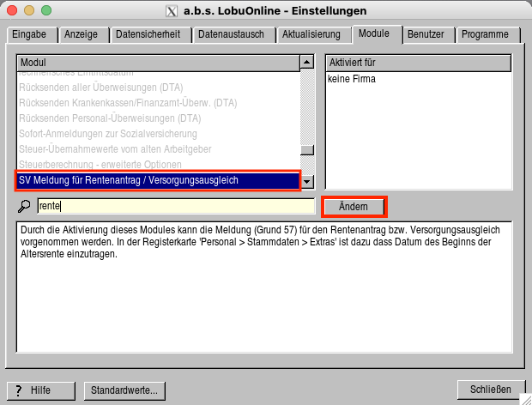The width and height of the screenshot is (532, 405).
Task: Click the Schließen button
Action: click(491, 390)
